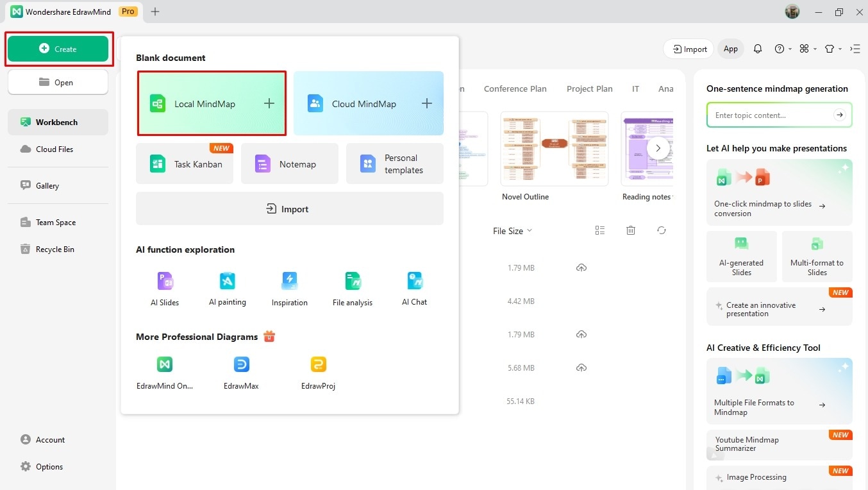Image resolution: width=868 pixels, height=490 pixels.
Task: Launch AI Slides
Action: click(165, 289)
